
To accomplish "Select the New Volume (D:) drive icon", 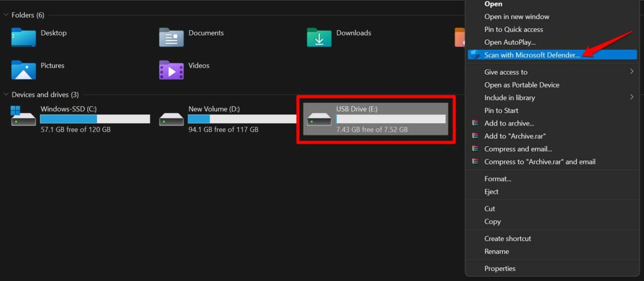I will tap(172, 119).
